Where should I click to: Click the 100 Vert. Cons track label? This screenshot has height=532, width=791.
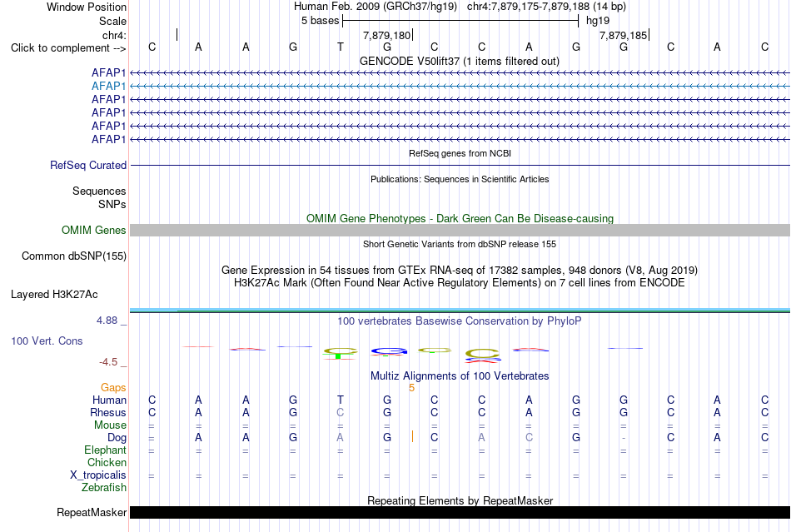pos(47,341)
